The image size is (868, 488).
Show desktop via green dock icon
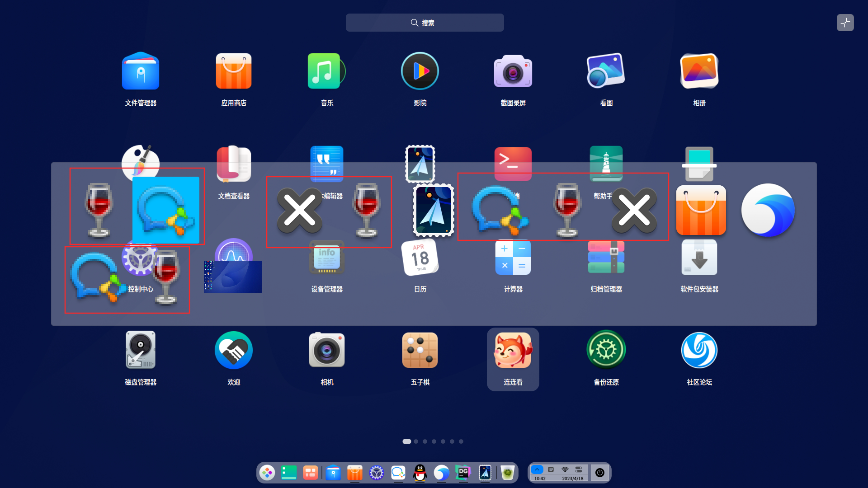pyautogui.click(x=289, y=473)
